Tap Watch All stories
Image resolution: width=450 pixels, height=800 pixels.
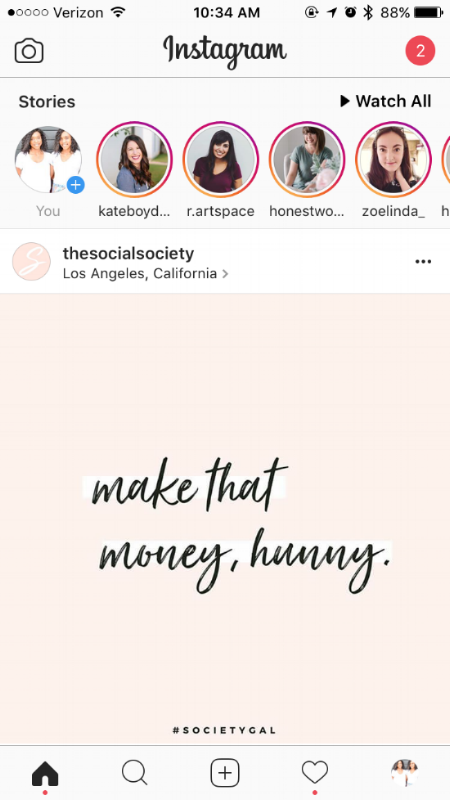click(386, 101)
